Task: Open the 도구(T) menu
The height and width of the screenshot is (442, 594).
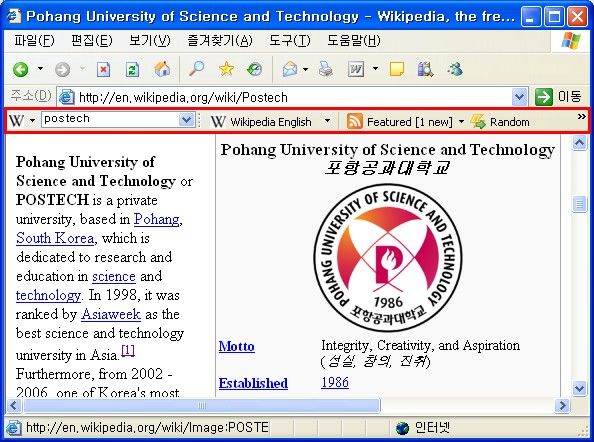Action: pos(289,40)
